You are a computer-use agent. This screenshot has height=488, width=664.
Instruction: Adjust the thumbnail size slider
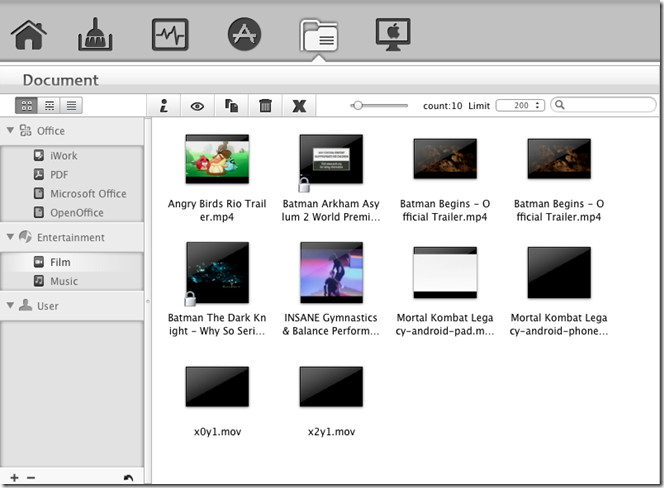pos(358,105)
